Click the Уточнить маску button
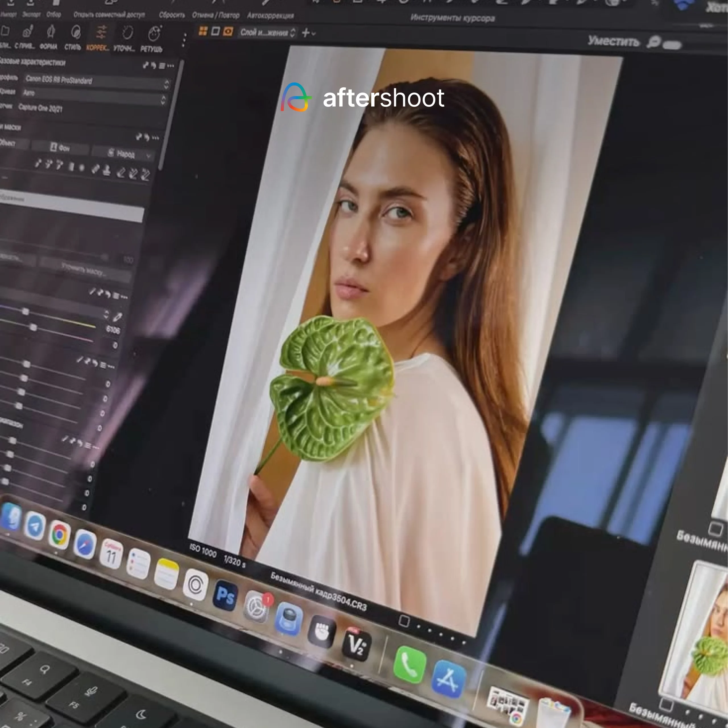728x728 pixels. [x=85, y=270]
